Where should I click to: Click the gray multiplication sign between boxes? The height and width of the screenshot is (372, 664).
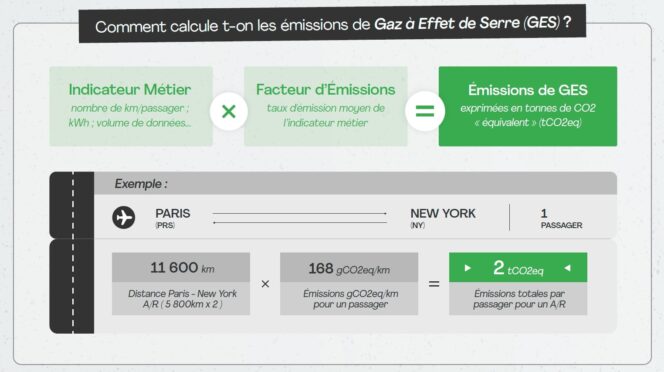click(x=265, y=284)
